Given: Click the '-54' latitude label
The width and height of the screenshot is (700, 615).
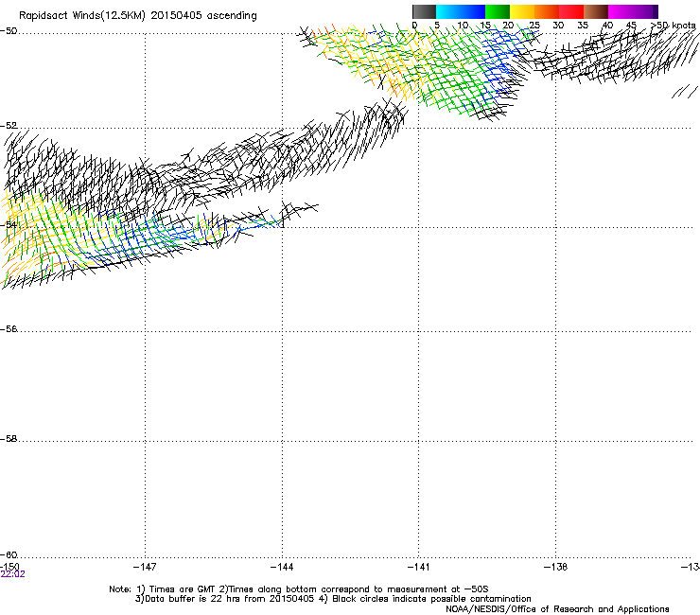Looking at the screenshot, I should coord(9,224).
